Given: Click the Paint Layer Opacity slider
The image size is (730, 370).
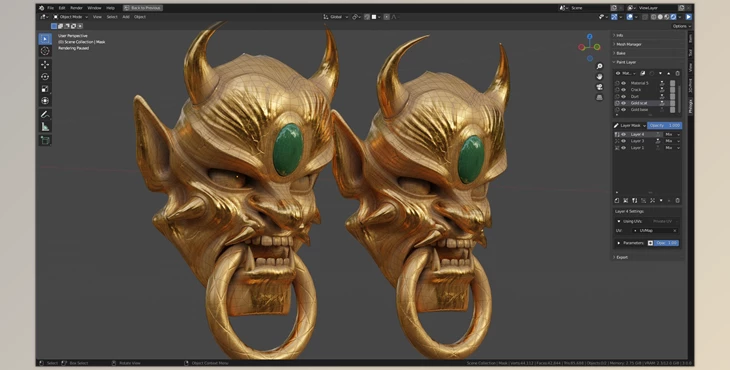Looking at the screenshot, I should tap(664, 125).
